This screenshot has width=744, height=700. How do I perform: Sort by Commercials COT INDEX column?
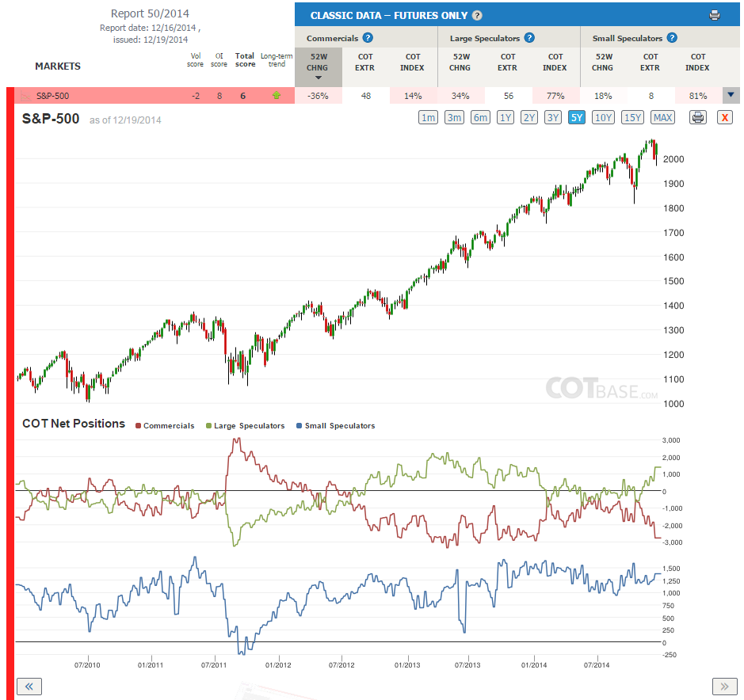(x=412, y=62)
